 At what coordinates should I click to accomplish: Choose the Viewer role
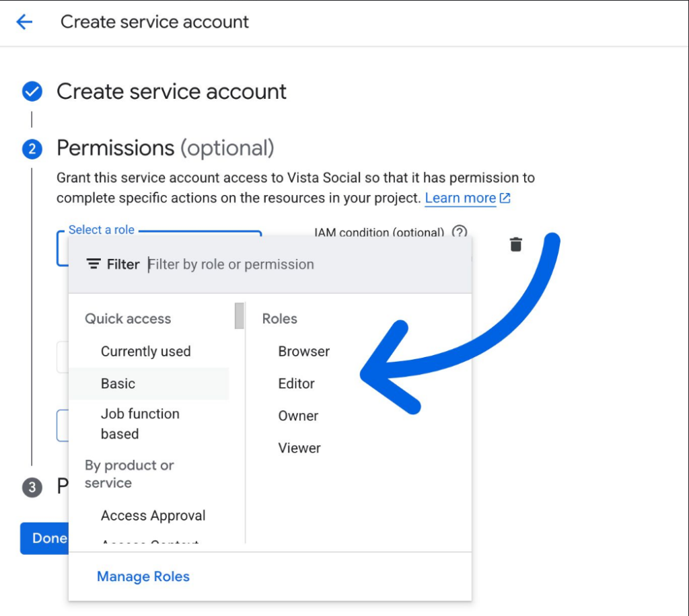click(x=299, y=449)
